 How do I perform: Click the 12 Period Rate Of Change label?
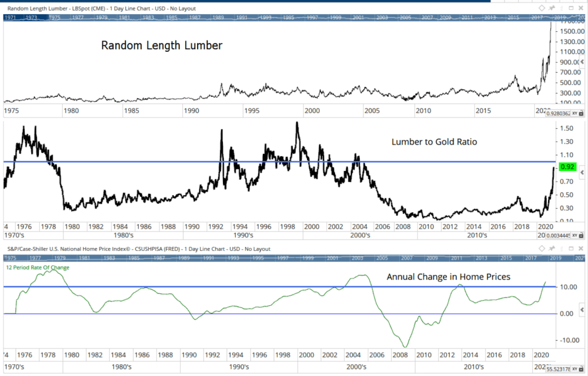[x=38, y=268]
